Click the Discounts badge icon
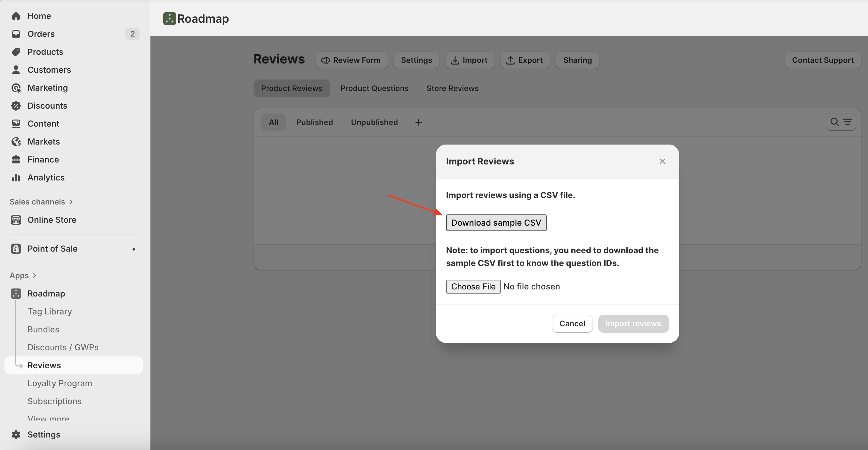Image resolution: width=868 pixels, height=450 pixels. coord(16,105)
